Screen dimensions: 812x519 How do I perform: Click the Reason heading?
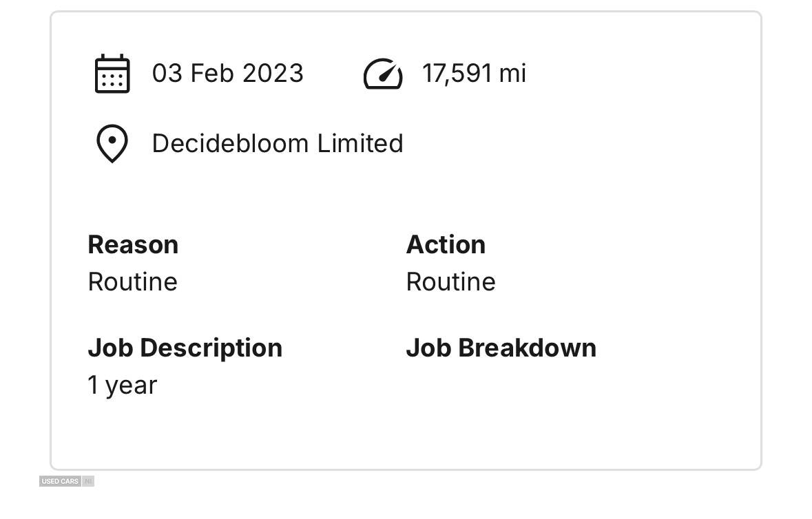tap(133, 244)
